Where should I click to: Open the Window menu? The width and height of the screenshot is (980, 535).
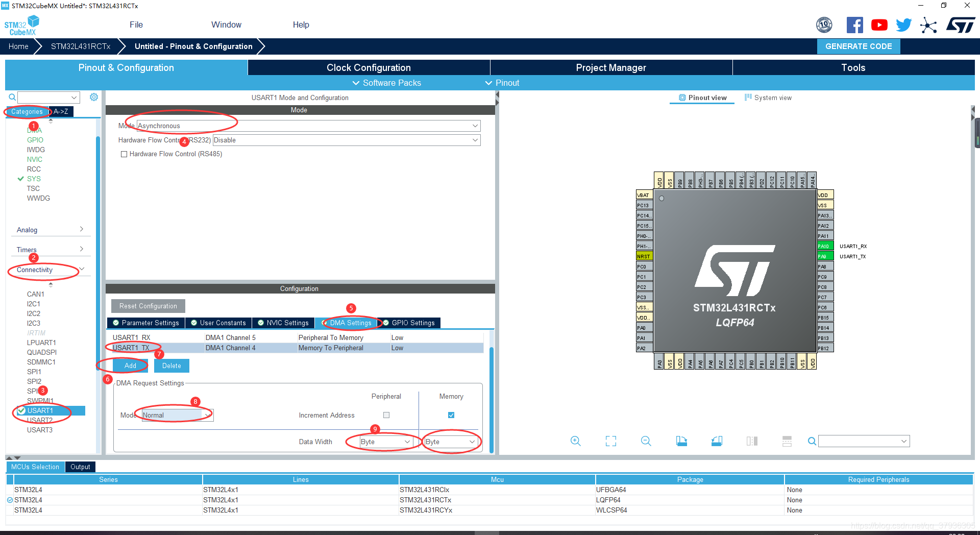click(226, 25)
